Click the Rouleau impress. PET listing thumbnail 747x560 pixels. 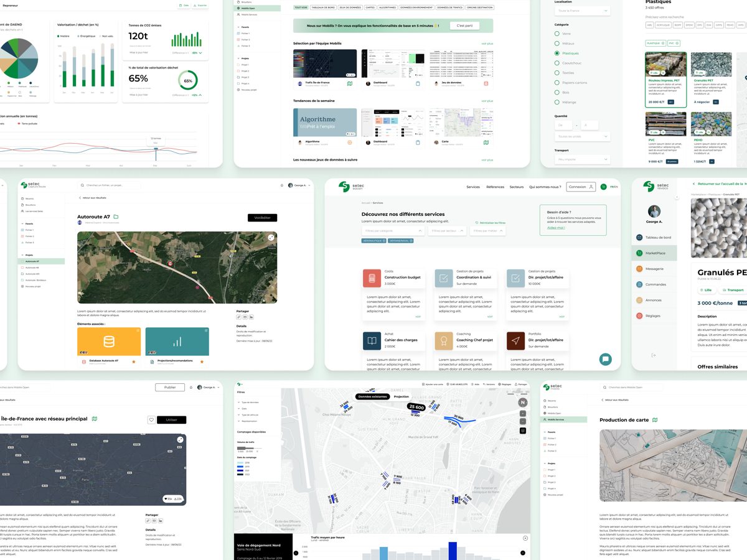pyautogui.click(x=666, y=64)
